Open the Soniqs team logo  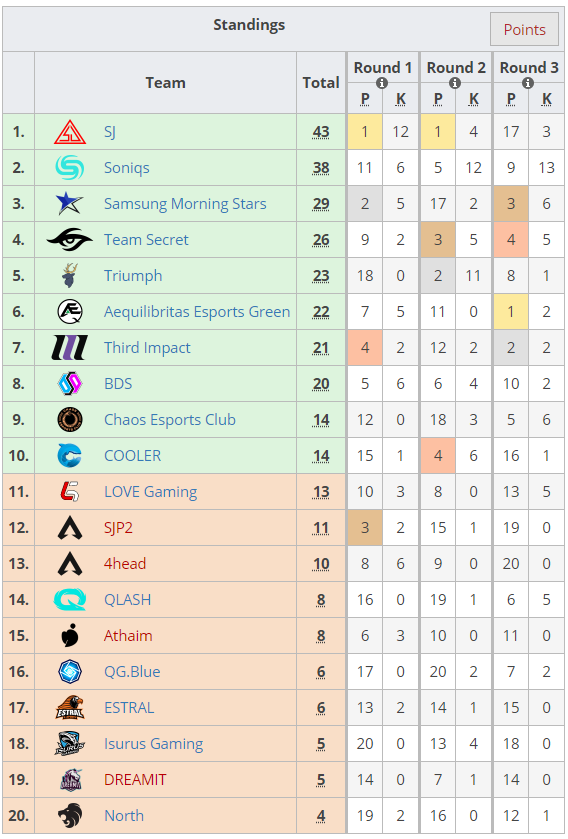[70, 167]
